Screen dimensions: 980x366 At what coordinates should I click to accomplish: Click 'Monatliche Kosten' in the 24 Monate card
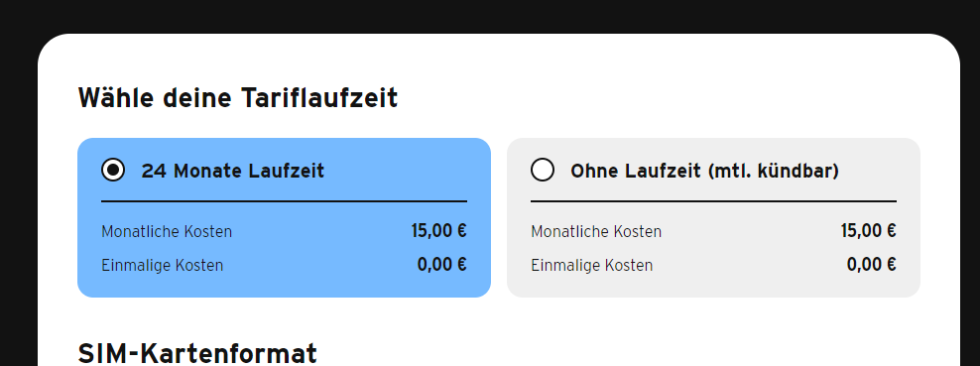pos(167,232)
